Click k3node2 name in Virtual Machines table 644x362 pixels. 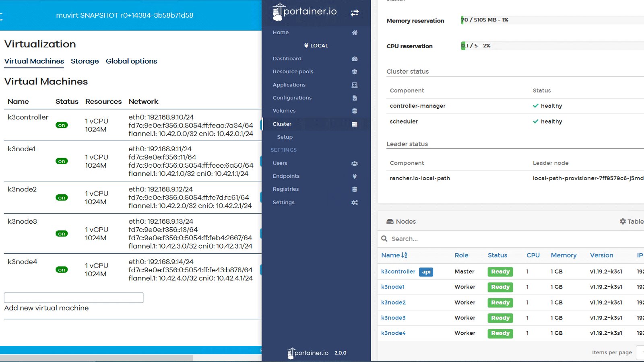click(x=22, y=189)
